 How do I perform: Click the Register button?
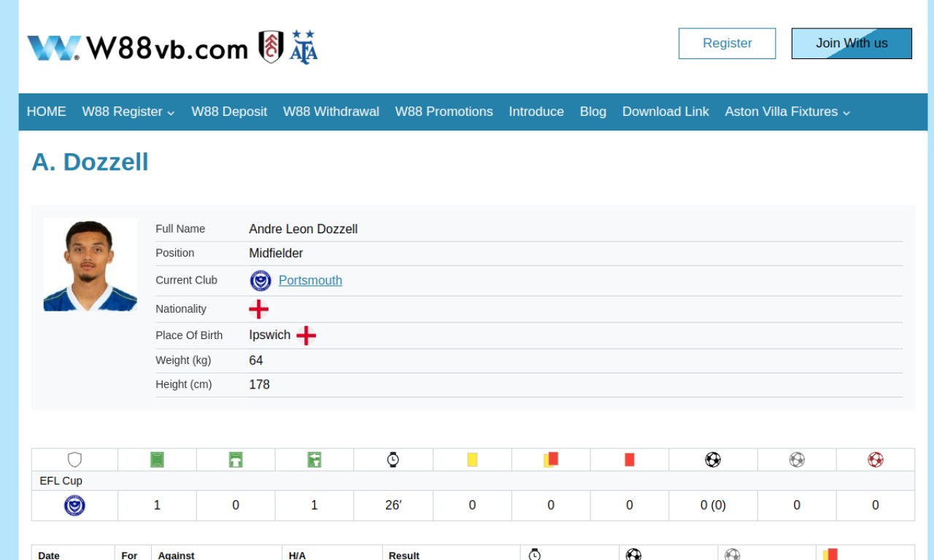click(x=727, y=44)
